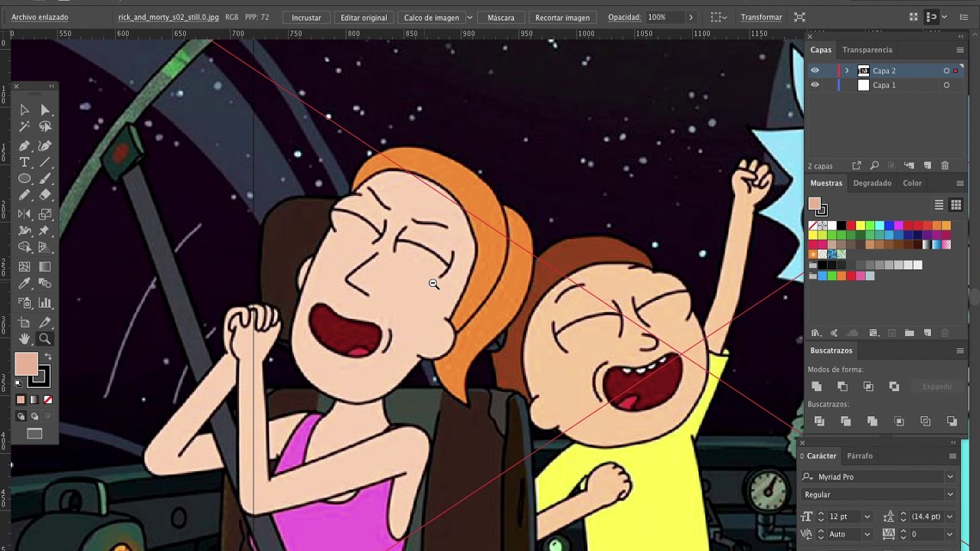Screen dimensions: 980x551
Task: Open the Regular font style dropdown
Action: pos(949,494)
